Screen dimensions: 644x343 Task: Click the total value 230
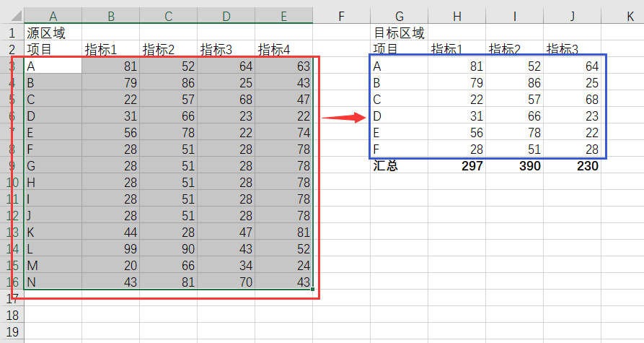572,166
